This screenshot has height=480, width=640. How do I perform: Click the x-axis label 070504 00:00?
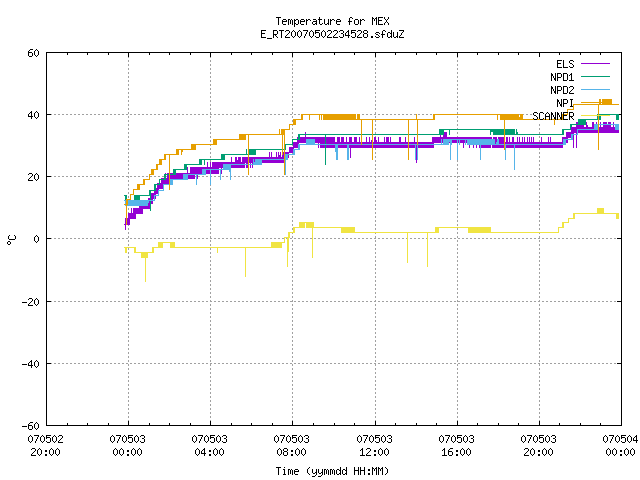pos(620,446)
